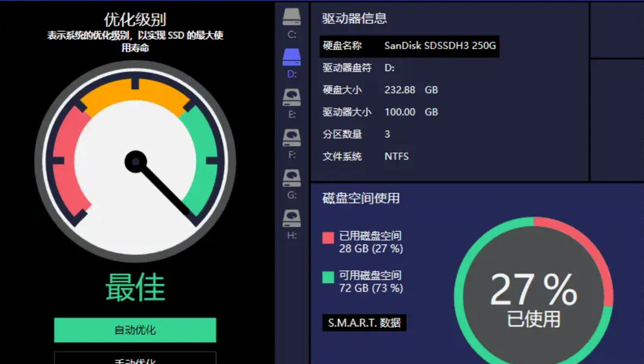644x364 pixels.
Task: Select the F: drive icon
Action: point(291,138)
